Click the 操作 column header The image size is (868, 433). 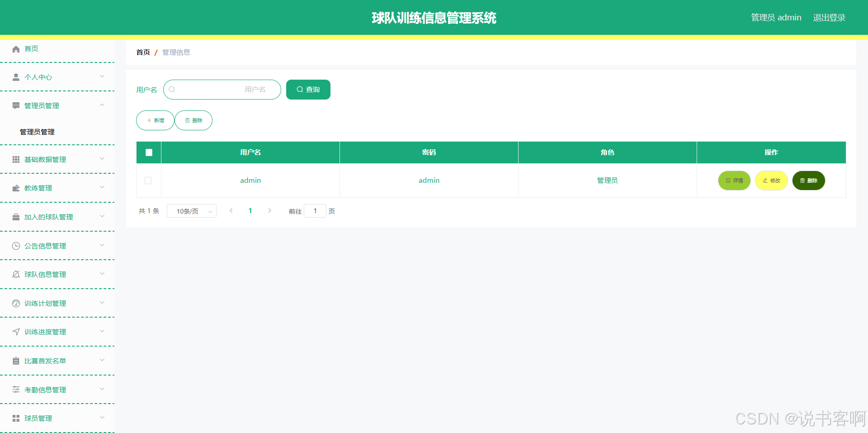coord(771,152)
